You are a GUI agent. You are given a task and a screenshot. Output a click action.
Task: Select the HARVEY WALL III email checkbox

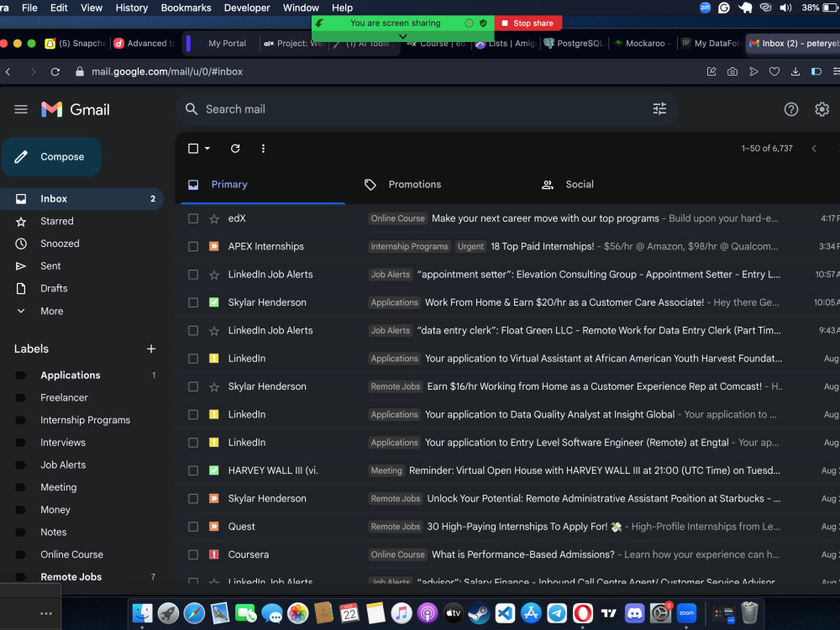tap(193, 470)
